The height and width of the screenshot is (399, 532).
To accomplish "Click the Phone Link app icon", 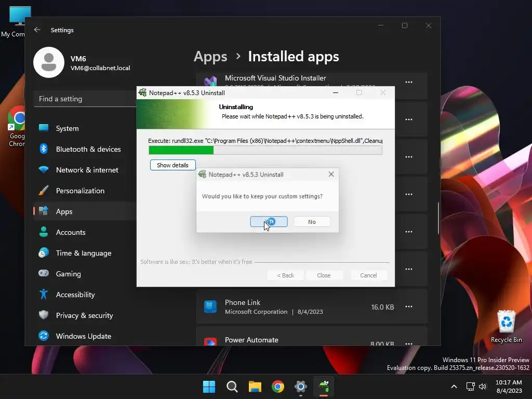I will coord(210,307).
